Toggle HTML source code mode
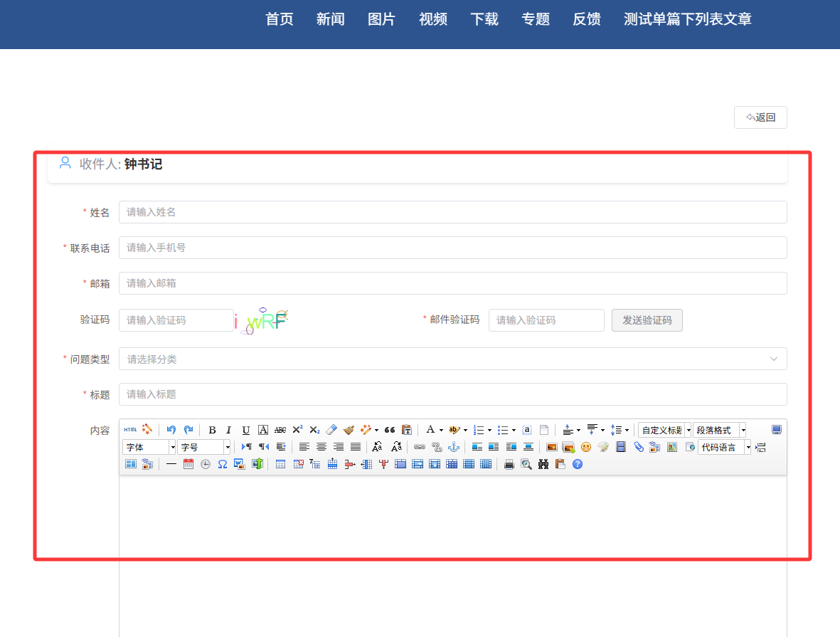Screen dimensions: 840x637 point(130,430)
